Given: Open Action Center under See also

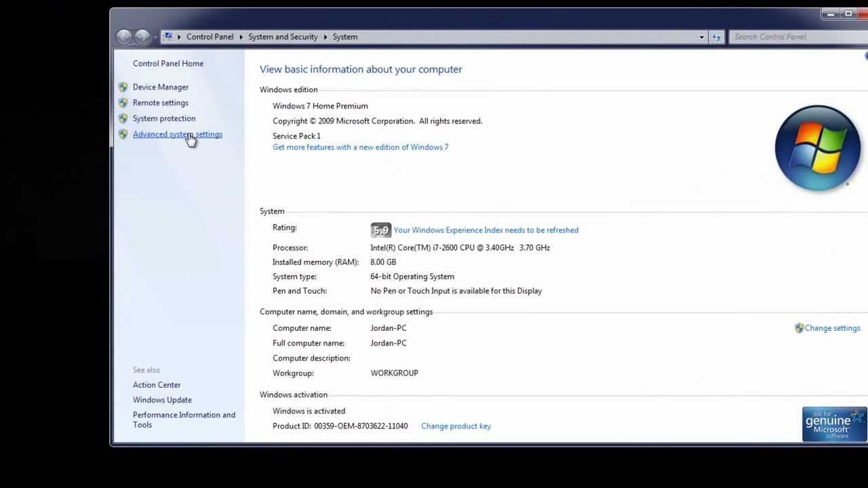Looking at the screenshot, I should [x=157, y=385].
